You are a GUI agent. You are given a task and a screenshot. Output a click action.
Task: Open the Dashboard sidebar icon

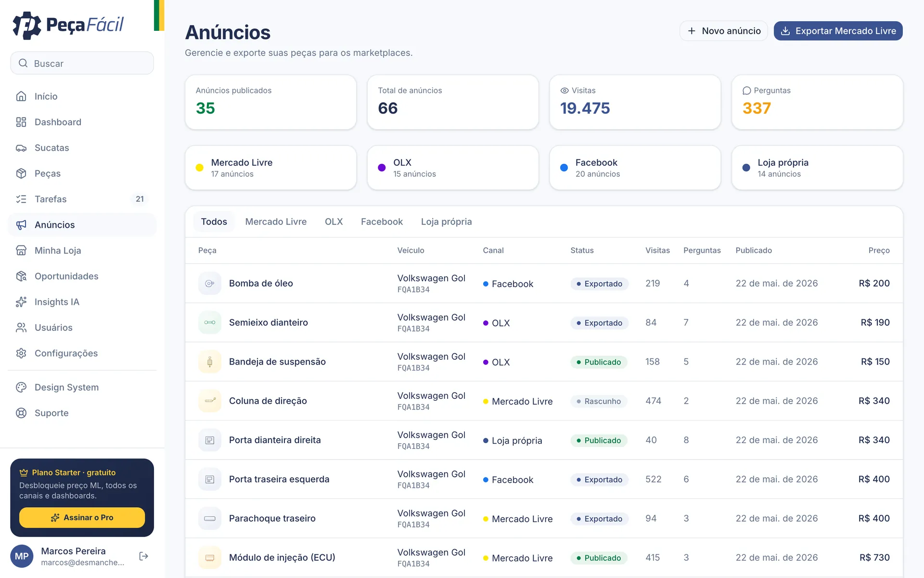click(21, 122)
